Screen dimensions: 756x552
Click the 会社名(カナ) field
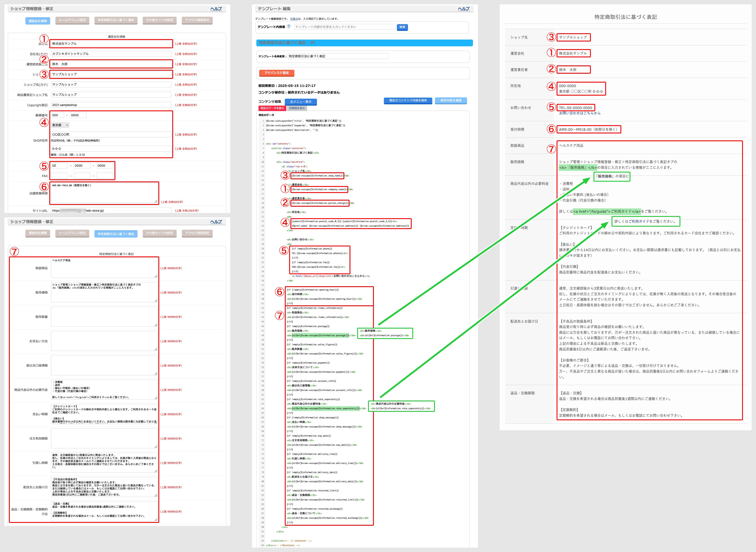point(111,54)
